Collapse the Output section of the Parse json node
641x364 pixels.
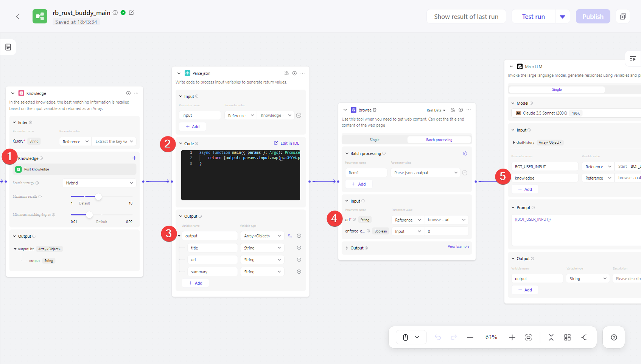coord(180,216)
